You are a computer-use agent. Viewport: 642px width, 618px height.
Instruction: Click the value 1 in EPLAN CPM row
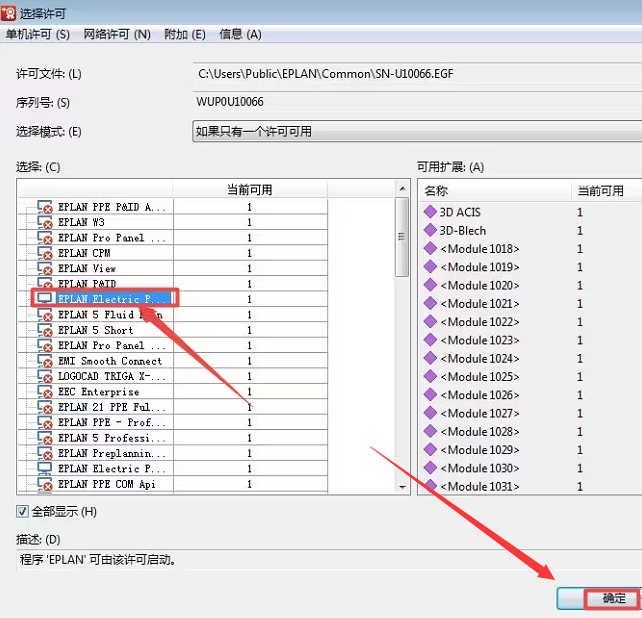249,253
